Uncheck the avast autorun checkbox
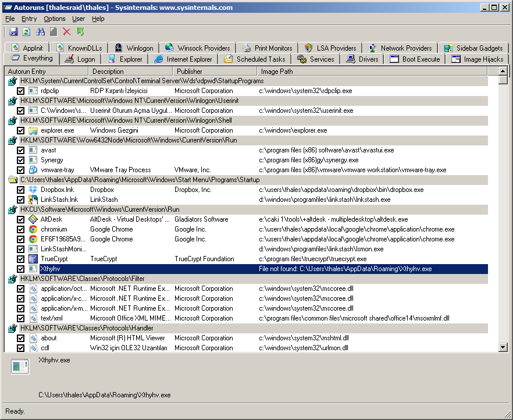The image size is (513, 420). pyautogui.click(x=20, y=150)
